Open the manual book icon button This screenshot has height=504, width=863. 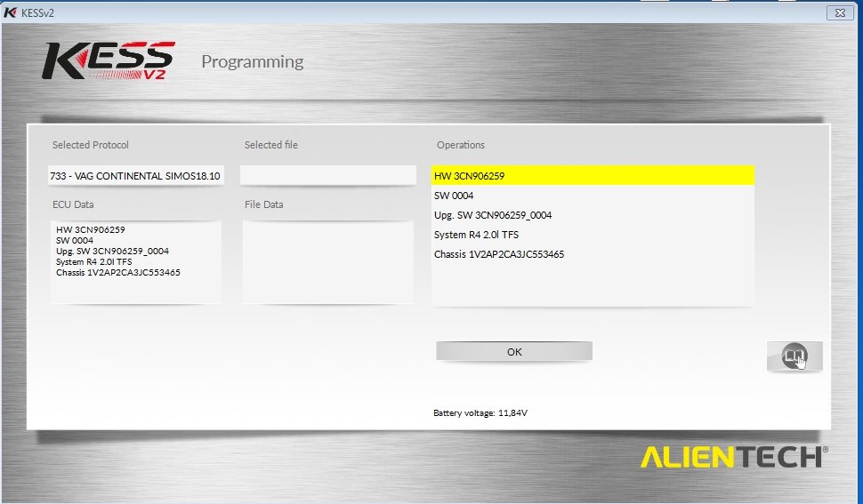[794, 356]
